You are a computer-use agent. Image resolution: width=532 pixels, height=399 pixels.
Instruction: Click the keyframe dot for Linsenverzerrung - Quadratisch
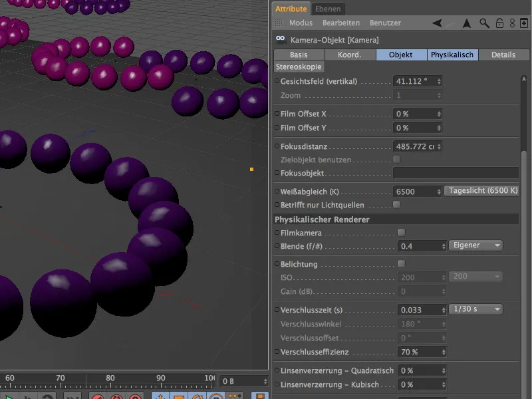coord(277,370)
